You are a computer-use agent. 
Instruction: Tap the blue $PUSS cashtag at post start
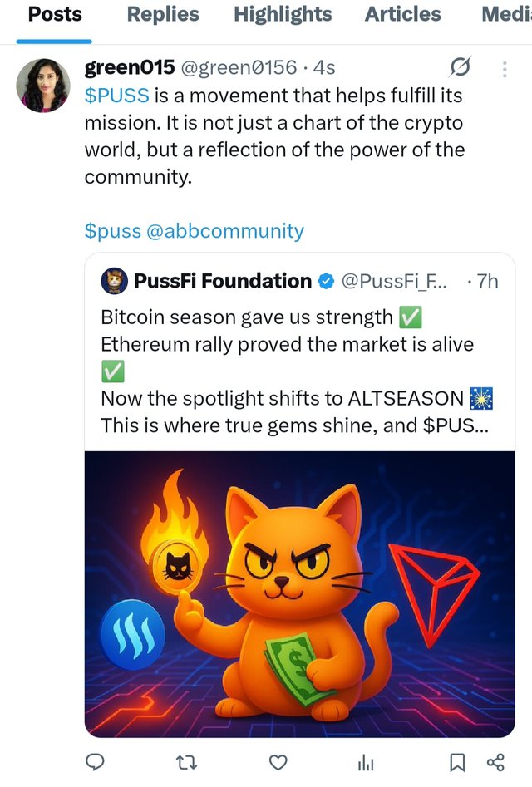click(x=117, y=96)
